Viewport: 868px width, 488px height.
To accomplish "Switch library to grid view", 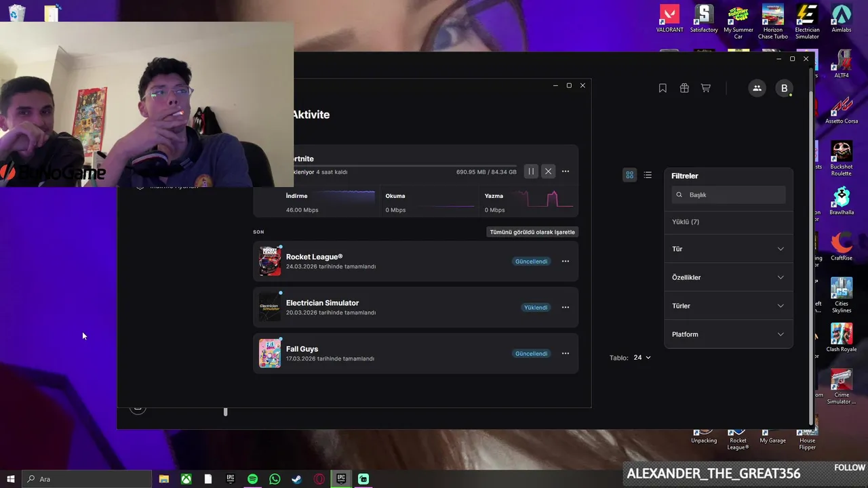I will [x=630, y=175].
